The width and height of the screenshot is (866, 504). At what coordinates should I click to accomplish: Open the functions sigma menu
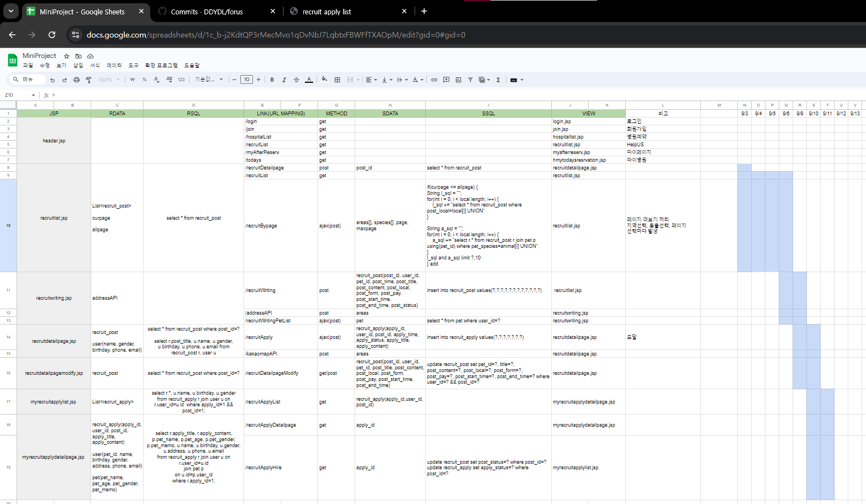click(498, 80)
